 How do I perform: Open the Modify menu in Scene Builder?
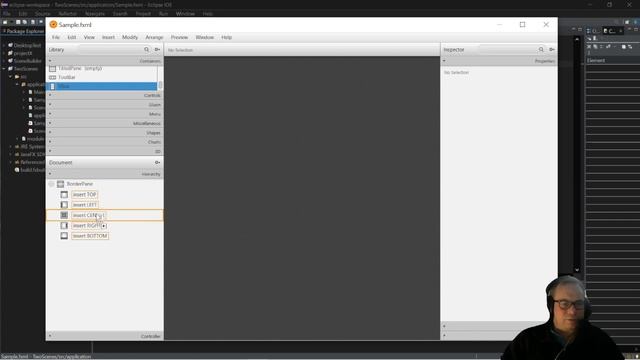click(130, 37)
